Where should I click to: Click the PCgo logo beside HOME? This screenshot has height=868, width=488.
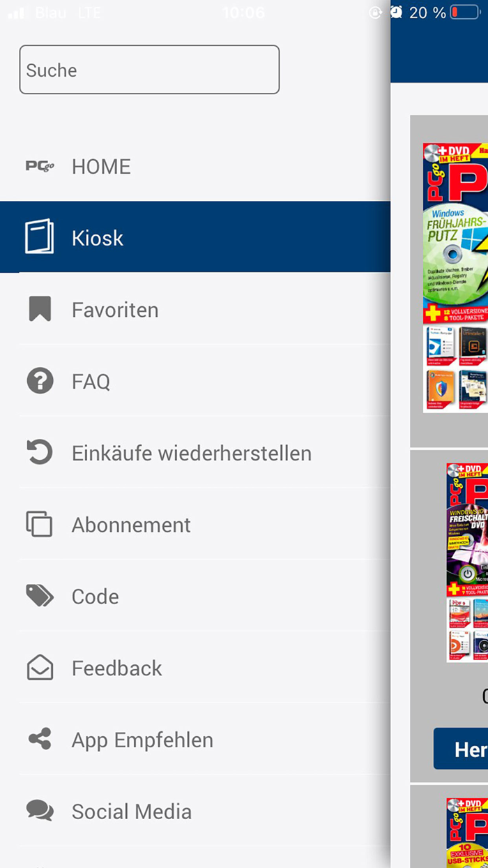point(40,166)
